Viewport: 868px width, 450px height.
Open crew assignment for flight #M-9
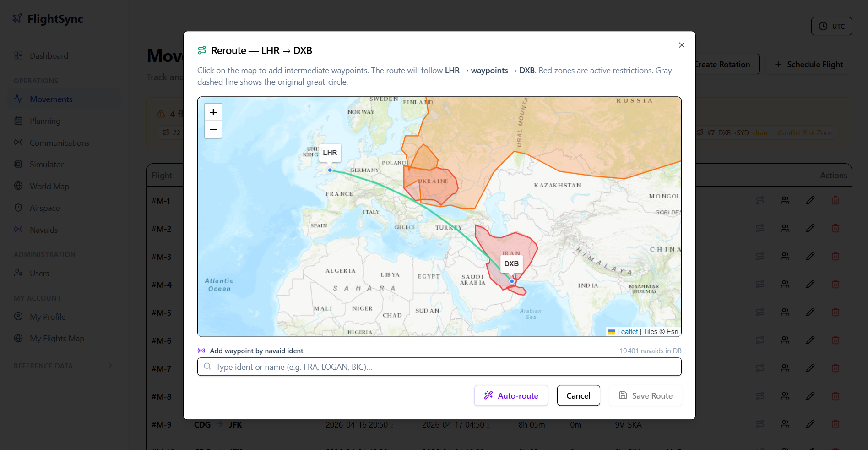tap(785, 424)
